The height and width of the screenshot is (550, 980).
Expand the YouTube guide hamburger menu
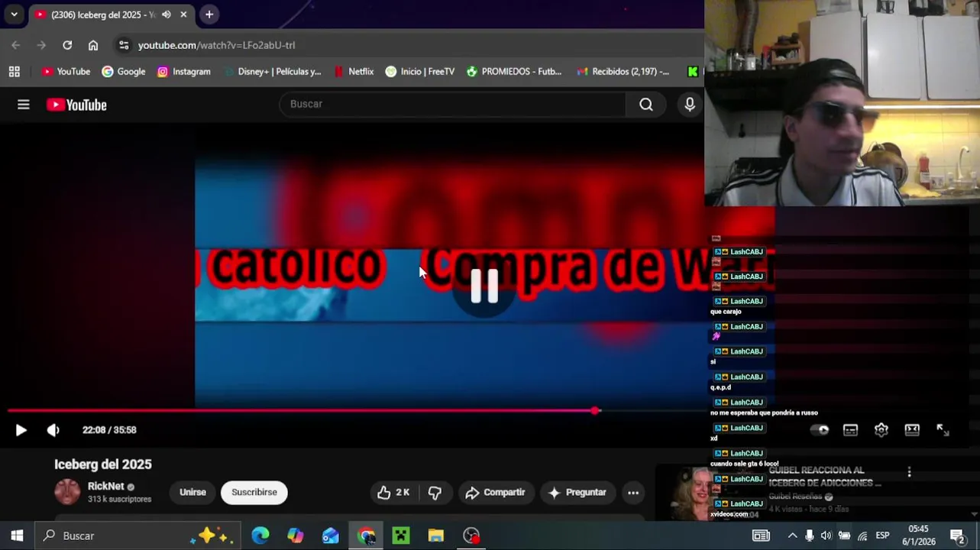tap(24, 105)
